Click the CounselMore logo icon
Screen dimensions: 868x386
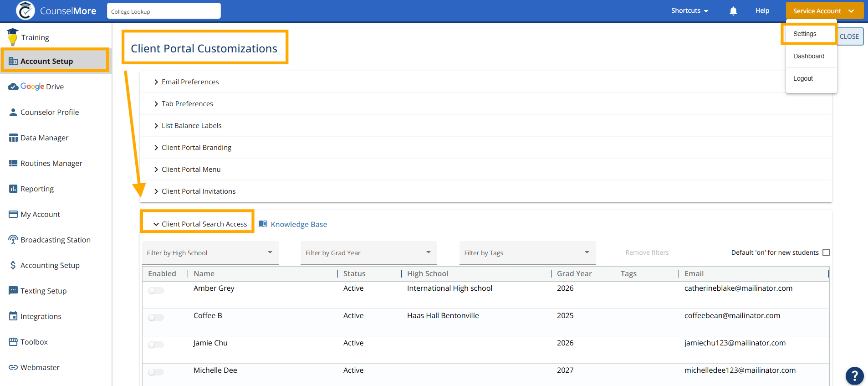point(26,10)
